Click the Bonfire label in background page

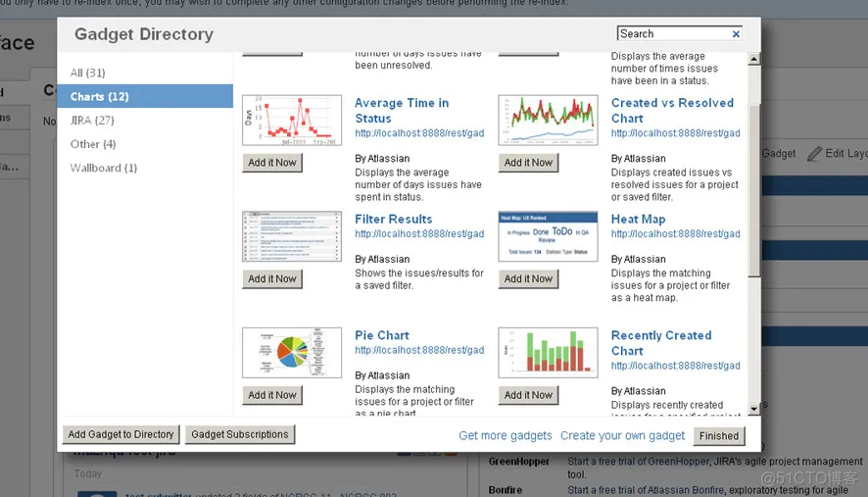point(505,490)
